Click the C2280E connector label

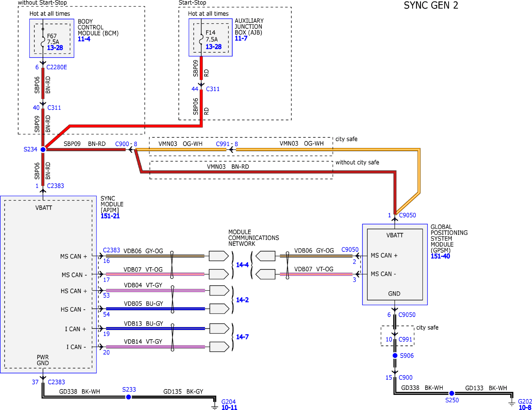coord(57,67)
